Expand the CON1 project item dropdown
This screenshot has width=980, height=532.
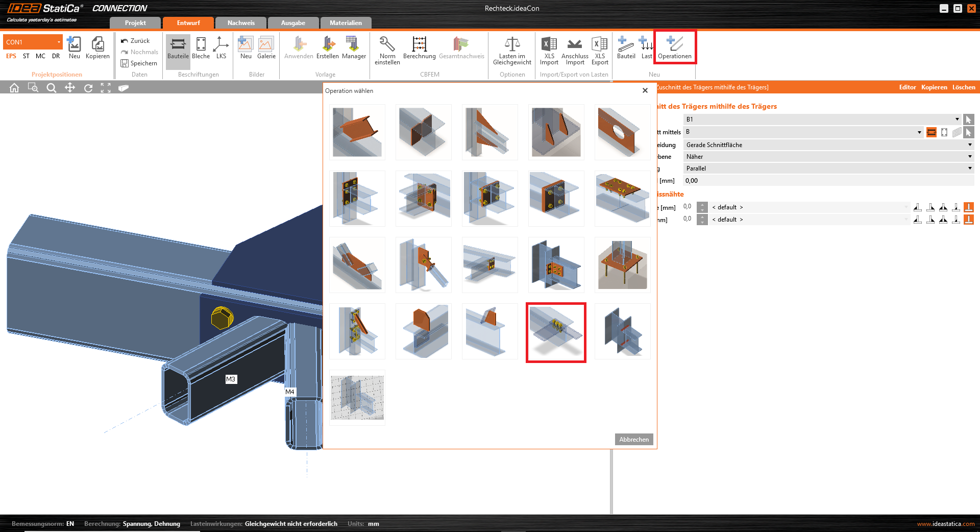(x=59, y=42)
